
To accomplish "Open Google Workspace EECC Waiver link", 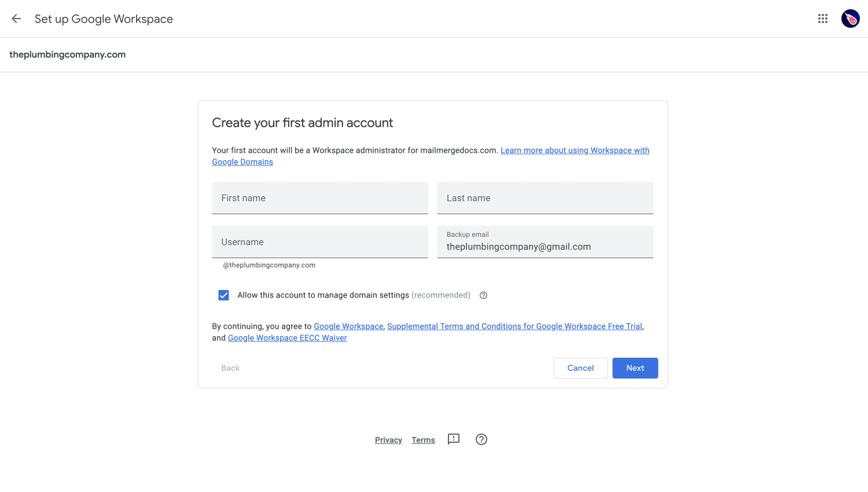I will pyautogui.click(x=288, y=338).
